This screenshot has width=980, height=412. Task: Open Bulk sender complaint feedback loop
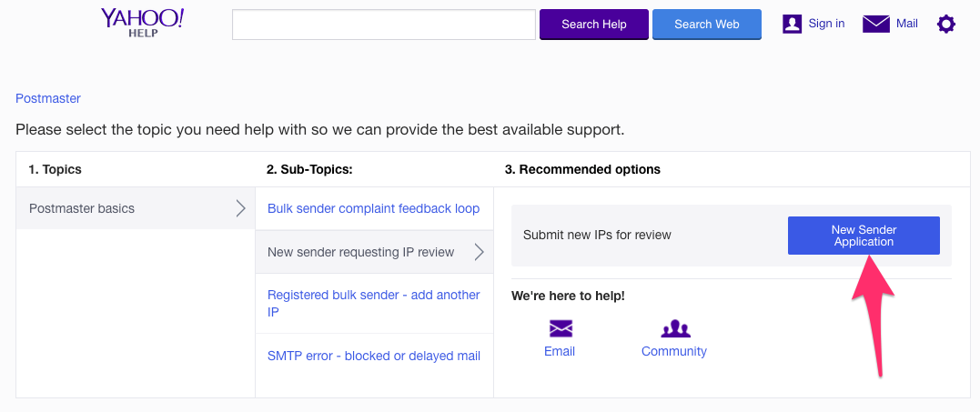point(373,208)
